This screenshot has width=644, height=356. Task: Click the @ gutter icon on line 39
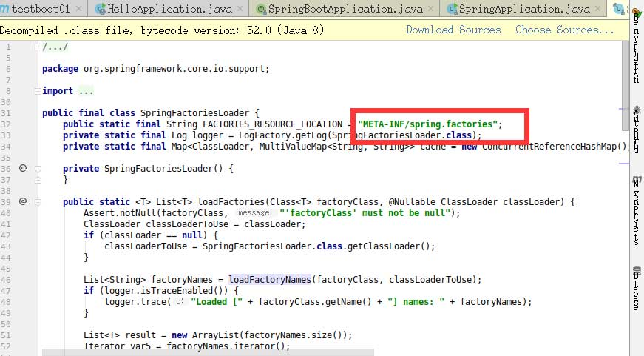point(23,201)
